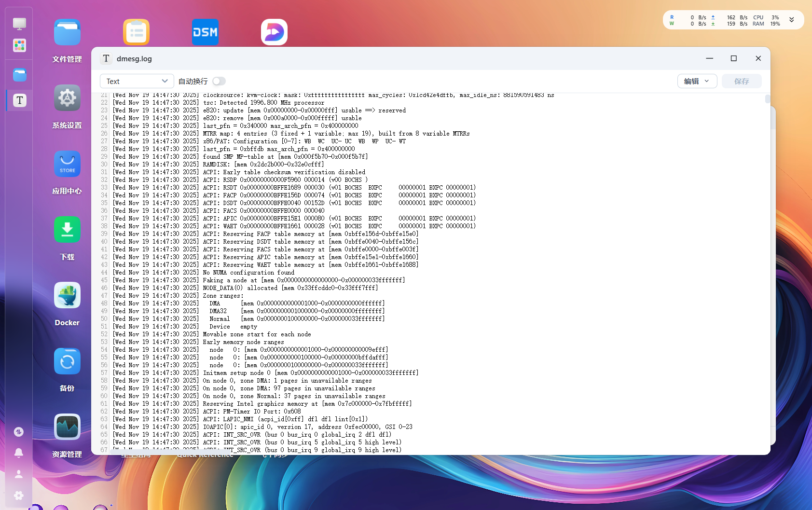Launch Docker from the desktop

pos(67,295)
